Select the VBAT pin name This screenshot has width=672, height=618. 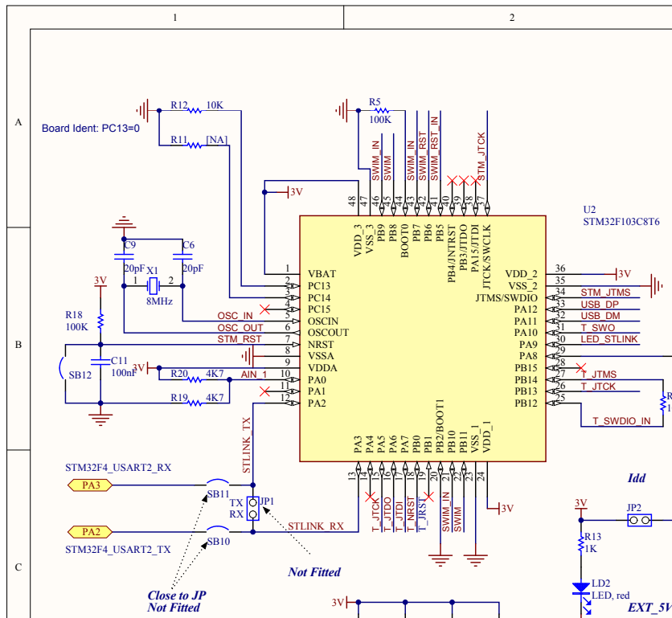point(322,274)
